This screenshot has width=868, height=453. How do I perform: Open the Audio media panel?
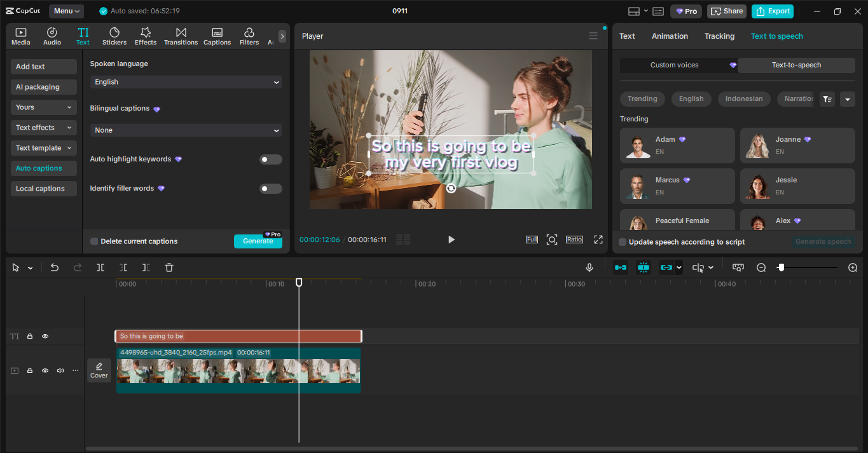[52, 36]
